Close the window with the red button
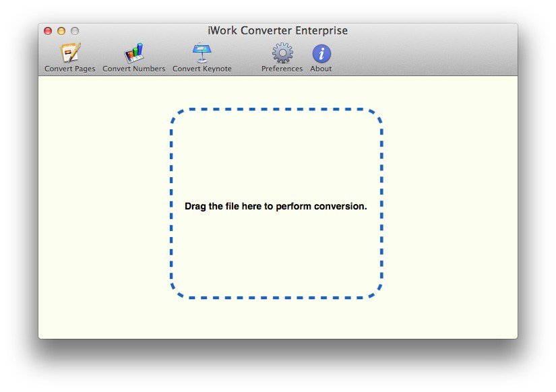 [48, 31]
